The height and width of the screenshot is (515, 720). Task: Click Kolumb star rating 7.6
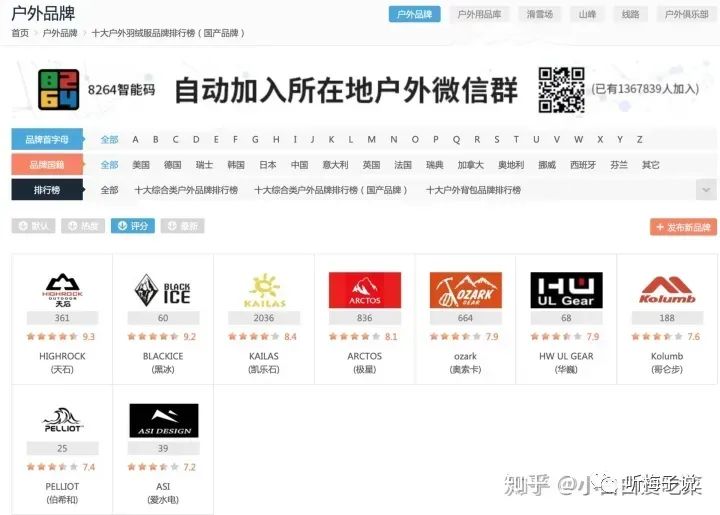666,336
